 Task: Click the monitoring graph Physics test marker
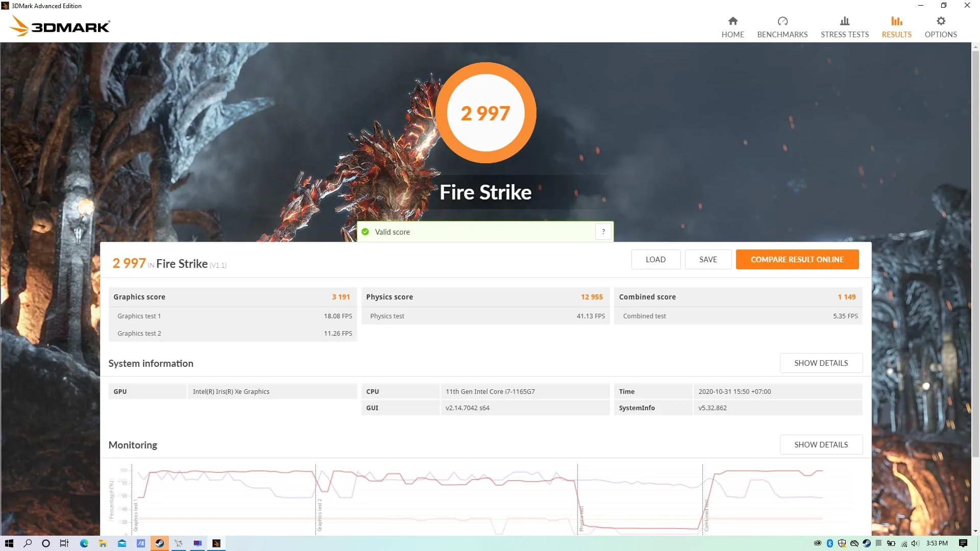[x=581, y=518]
